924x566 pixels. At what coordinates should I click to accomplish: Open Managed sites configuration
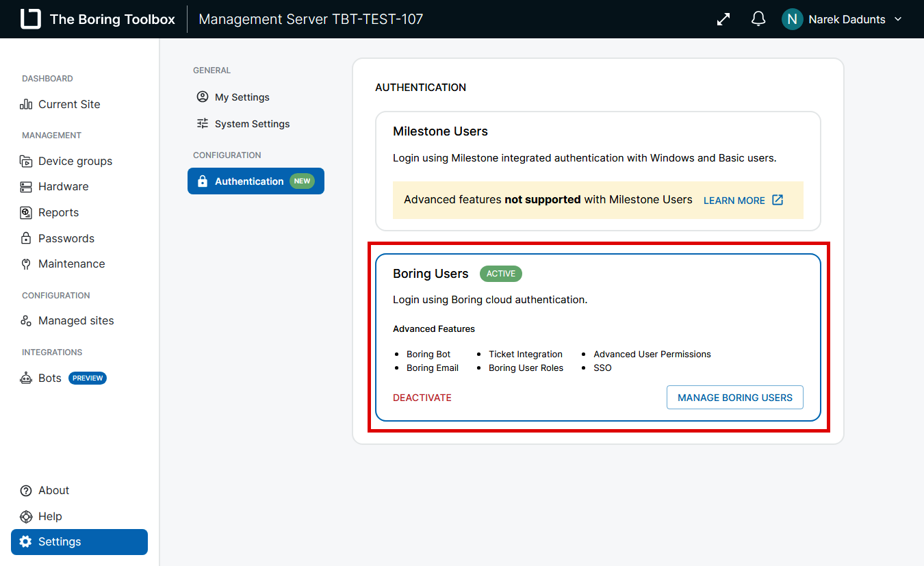[x=75, y=320]
